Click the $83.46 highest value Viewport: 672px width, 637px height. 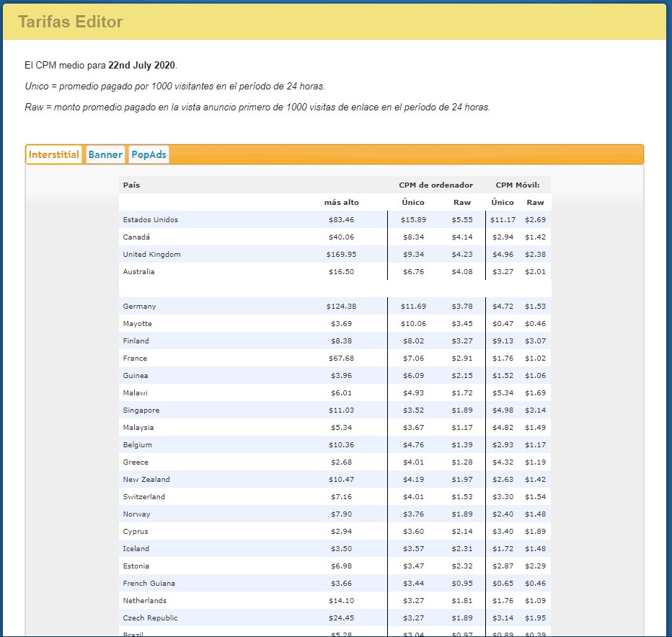tap(342, 220)
